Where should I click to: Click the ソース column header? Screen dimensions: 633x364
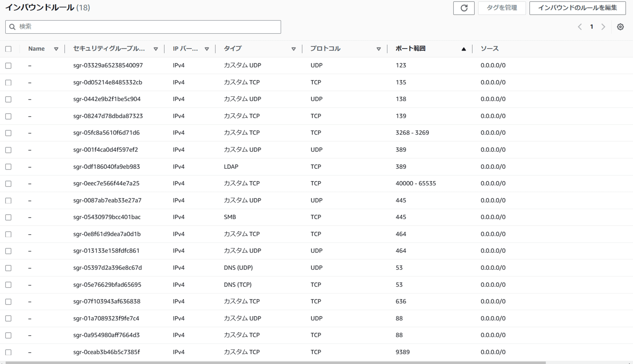pos(490,48)
